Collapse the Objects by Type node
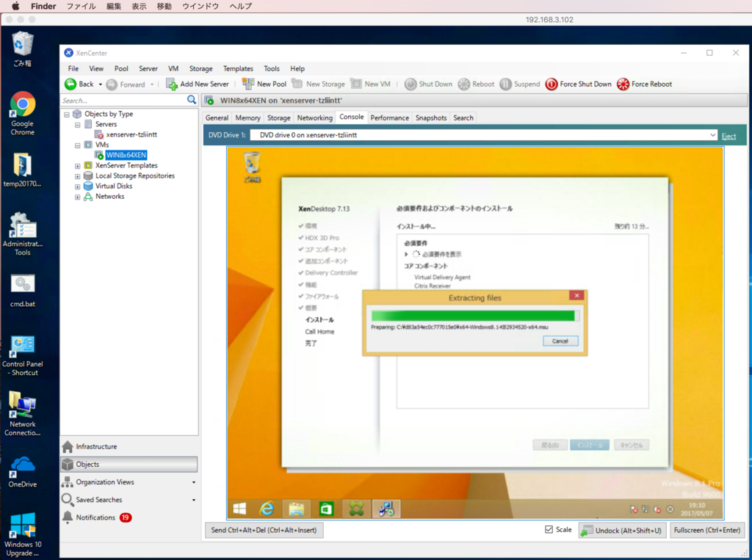 click(67, 114)
